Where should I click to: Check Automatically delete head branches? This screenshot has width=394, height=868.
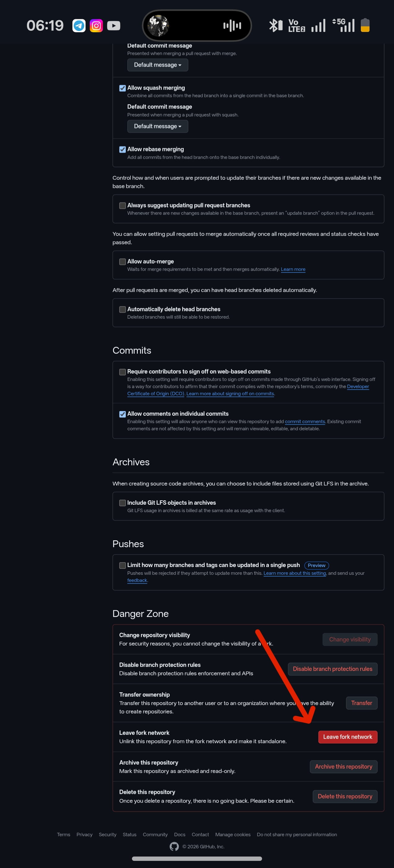123,309
